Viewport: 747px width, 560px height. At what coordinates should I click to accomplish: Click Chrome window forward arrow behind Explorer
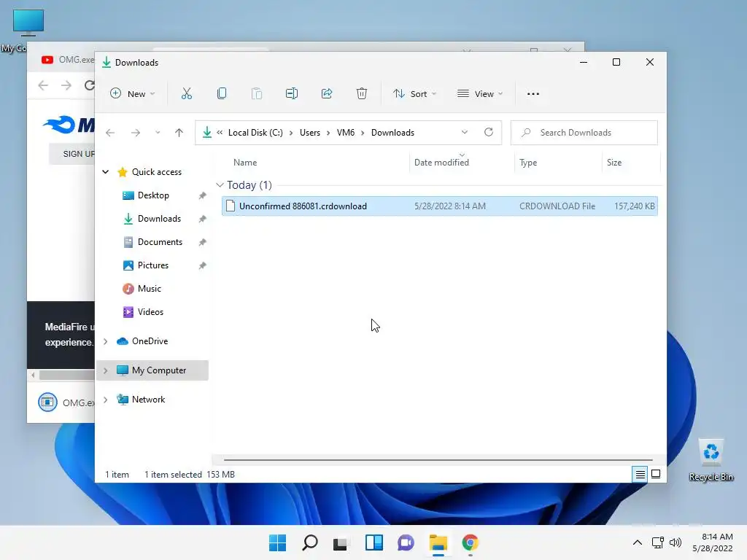pyautogui.click(x=66, y=85)
